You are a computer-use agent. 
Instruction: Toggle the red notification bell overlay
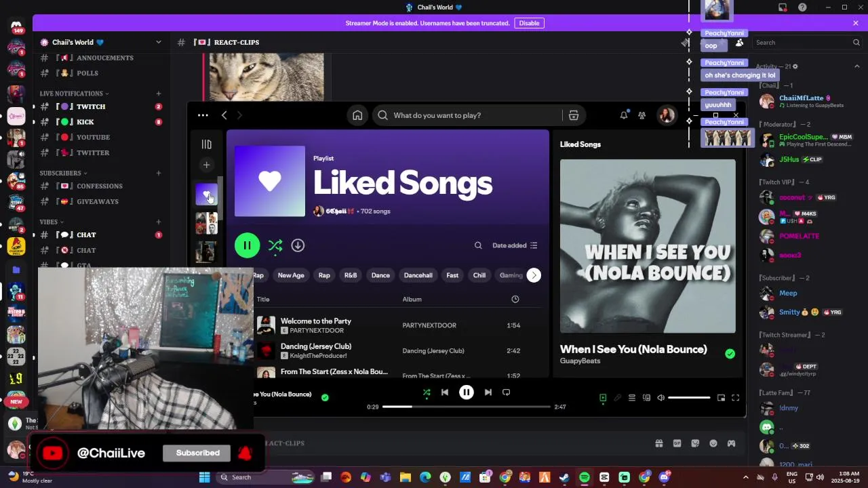(x=245, y=453)
